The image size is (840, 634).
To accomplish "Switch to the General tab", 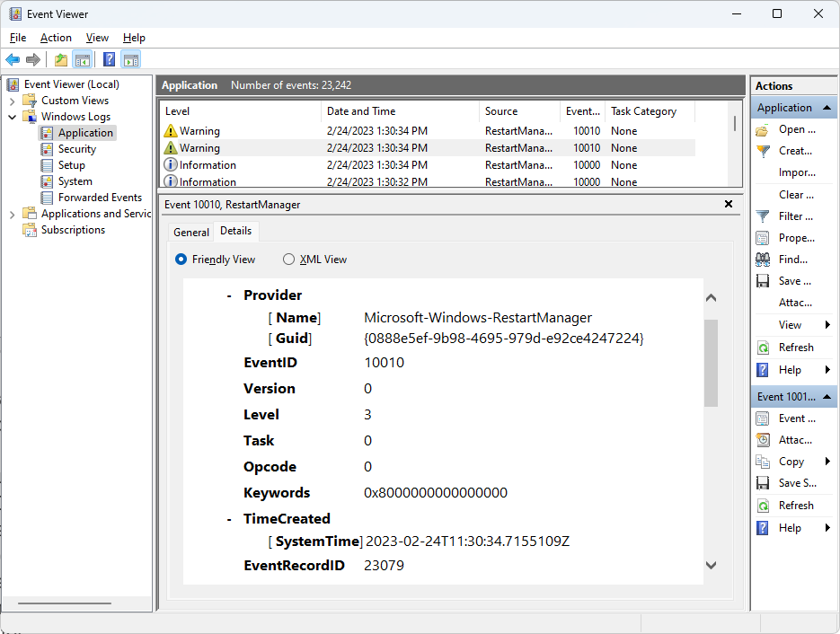I will (x=190, y=233).
